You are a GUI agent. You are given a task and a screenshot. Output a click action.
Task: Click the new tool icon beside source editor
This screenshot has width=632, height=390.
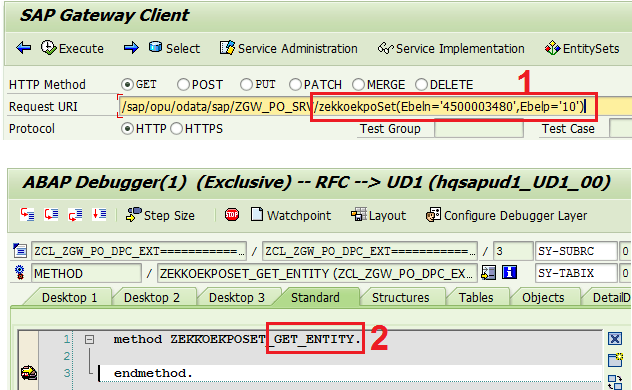(615, 359)
